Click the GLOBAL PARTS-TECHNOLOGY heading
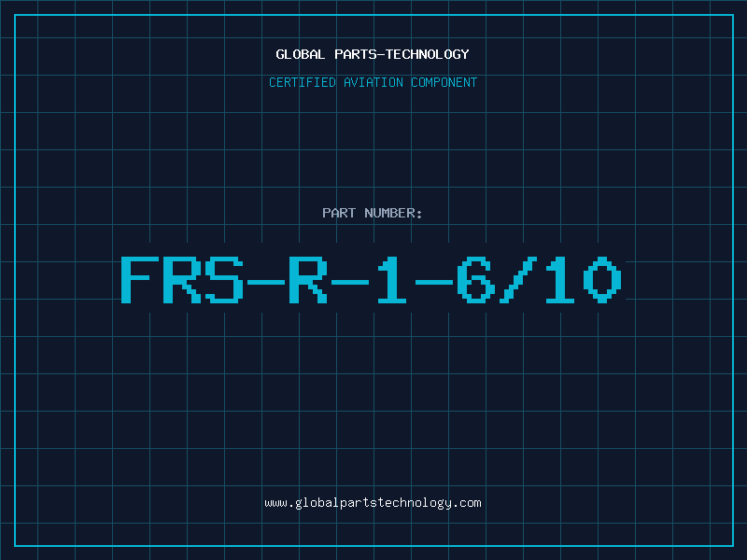747x560 pixels. click(373, 54)
